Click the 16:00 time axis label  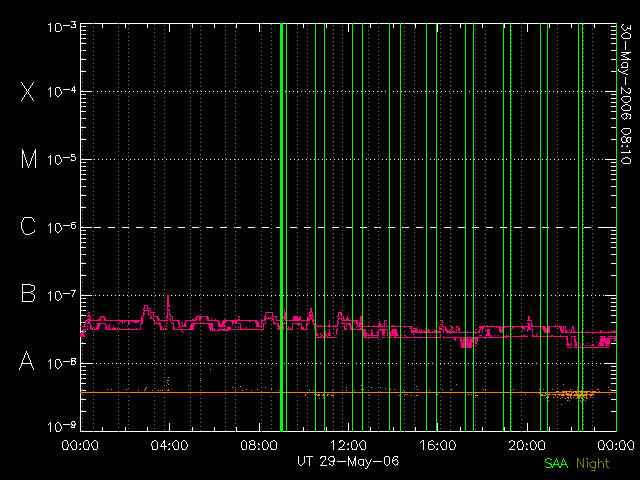[x=438, y=444]
